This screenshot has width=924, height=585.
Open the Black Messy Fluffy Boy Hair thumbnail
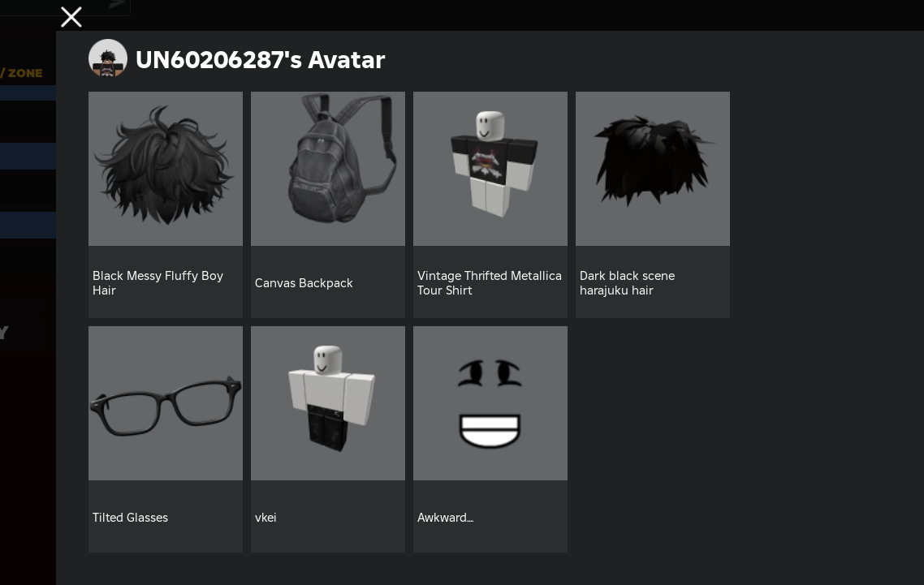[x=166, y=169]
